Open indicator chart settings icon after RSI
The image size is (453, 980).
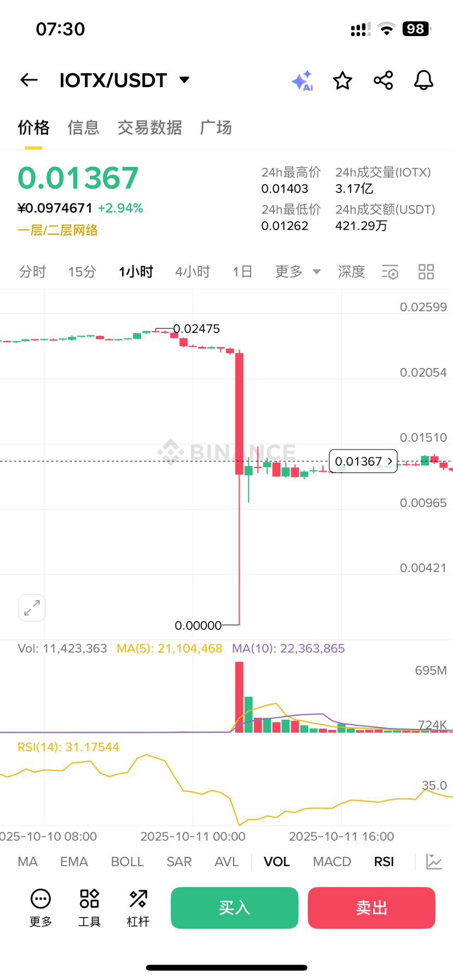[434, 861]
